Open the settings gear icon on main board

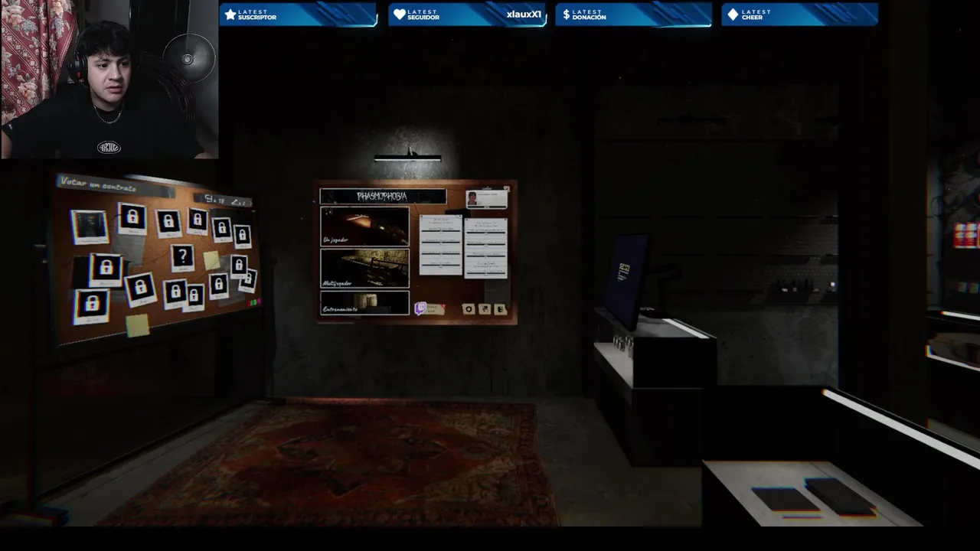coord(469,309)
